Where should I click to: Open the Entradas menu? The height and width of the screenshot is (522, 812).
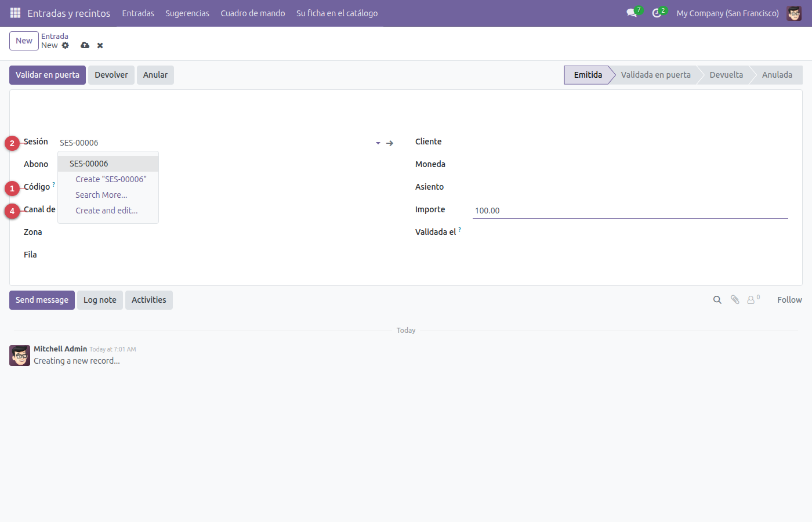click(x=138, y=13)
